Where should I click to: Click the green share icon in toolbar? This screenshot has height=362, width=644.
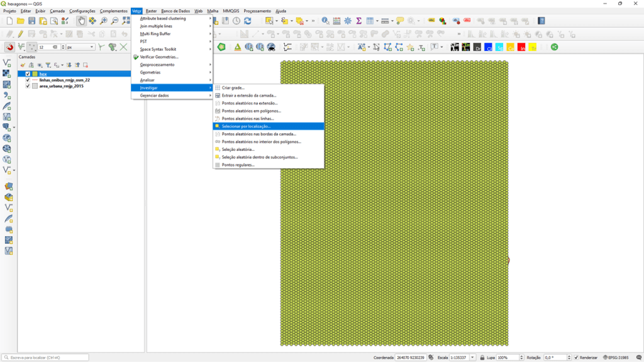(554, 47)
